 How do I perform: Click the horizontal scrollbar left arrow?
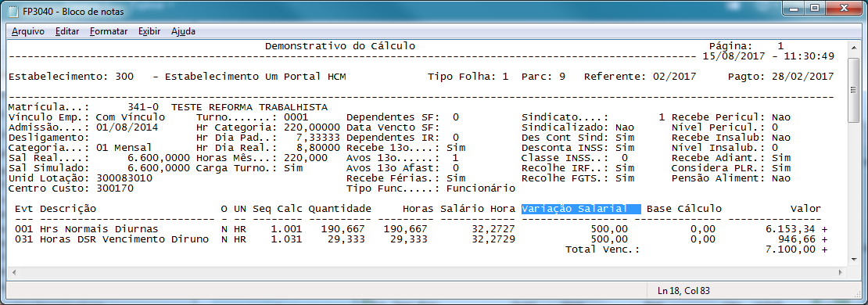[14, 273]
